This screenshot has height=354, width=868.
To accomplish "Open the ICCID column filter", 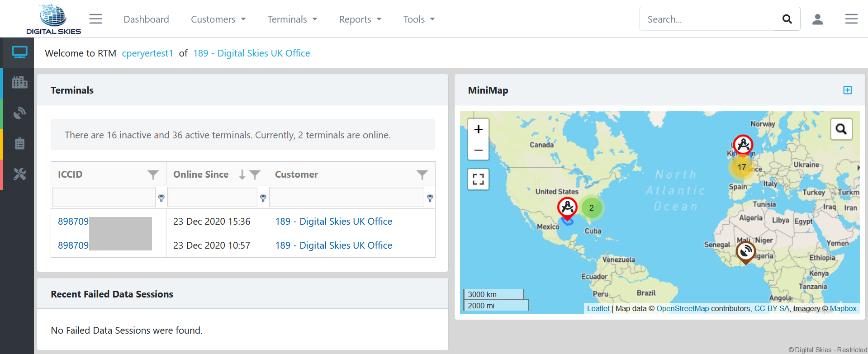I will (x=153, y=175).
